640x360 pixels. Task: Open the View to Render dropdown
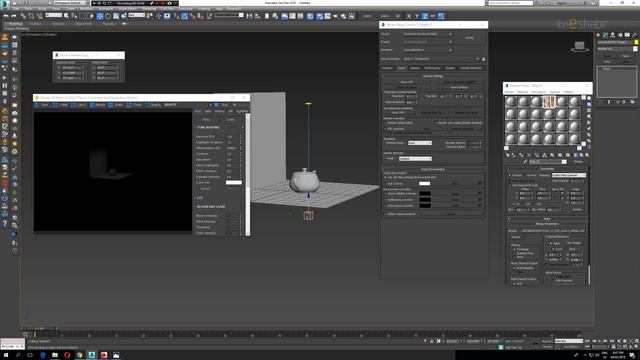441,59
